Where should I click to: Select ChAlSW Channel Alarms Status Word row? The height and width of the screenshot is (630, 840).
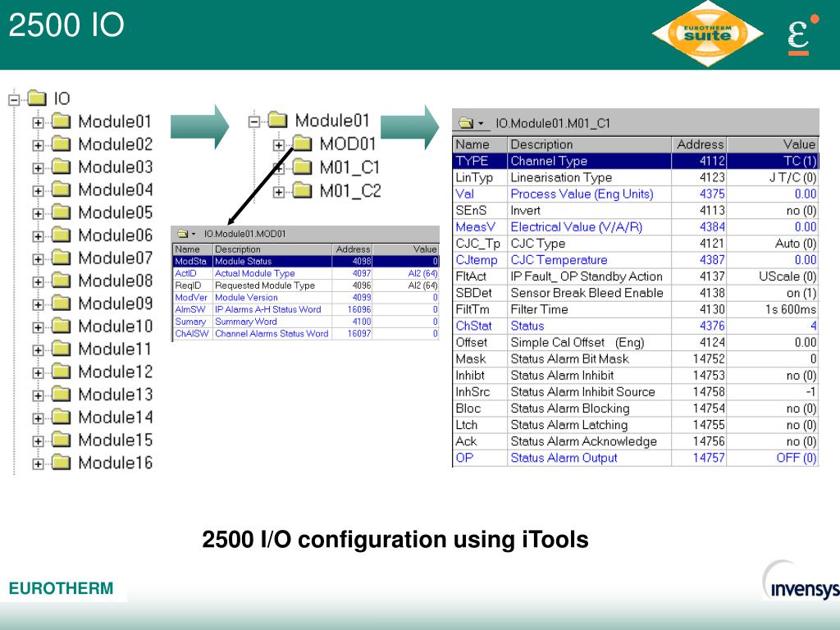click(306, 334)
